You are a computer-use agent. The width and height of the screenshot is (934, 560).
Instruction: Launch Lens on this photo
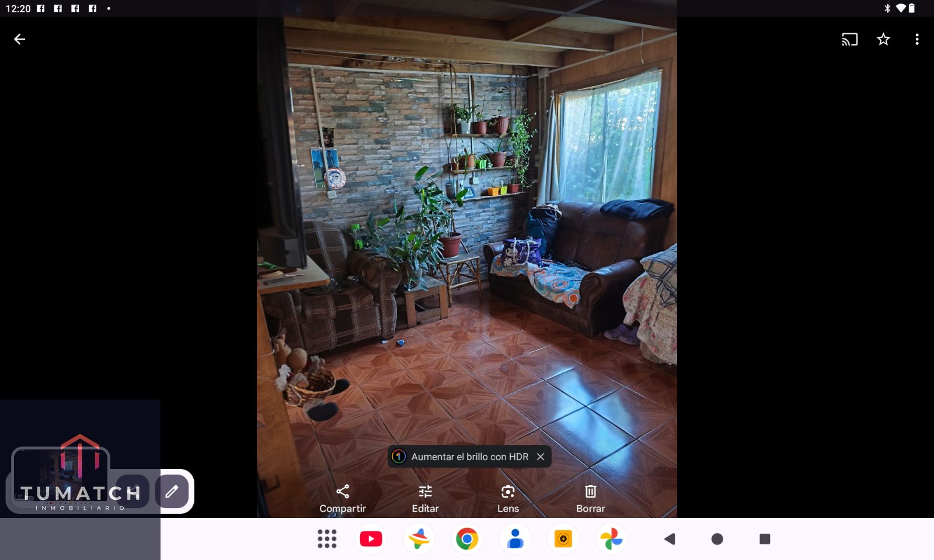(x=508, y=499)
